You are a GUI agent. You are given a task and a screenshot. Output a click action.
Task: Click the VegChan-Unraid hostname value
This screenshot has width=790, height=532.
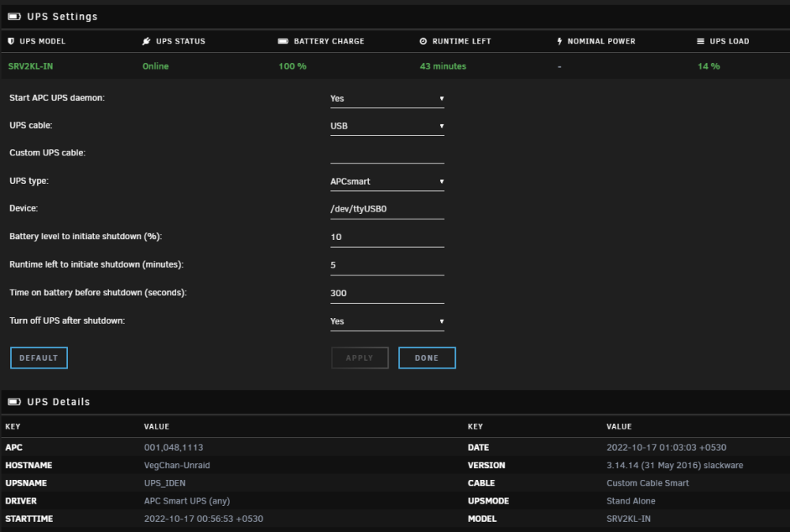(x=177, y=466)
